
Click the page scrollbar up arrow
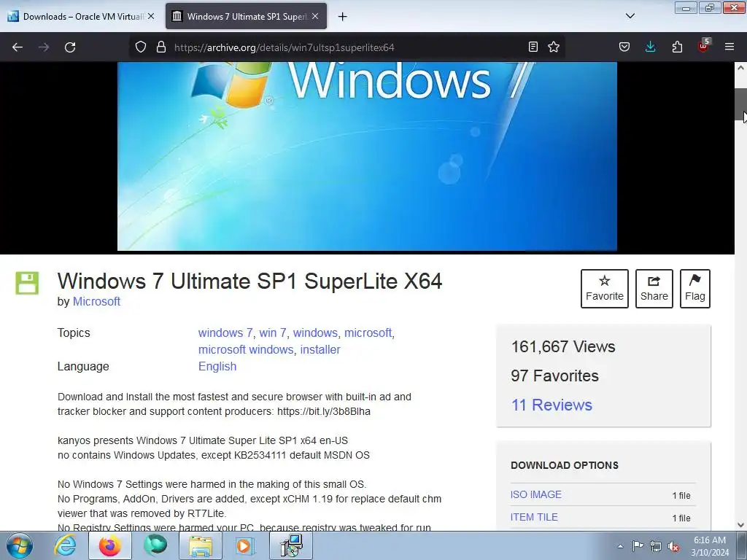tap(741, 68)
